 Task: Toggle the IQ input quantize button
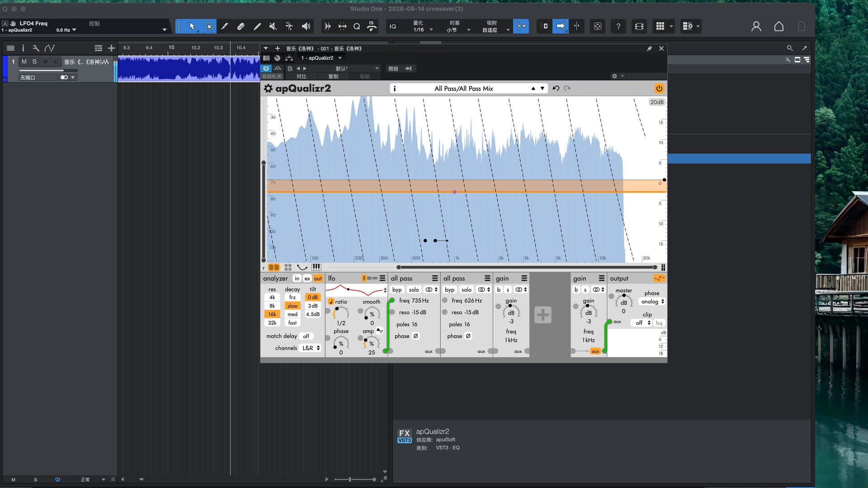pos(393,26)
